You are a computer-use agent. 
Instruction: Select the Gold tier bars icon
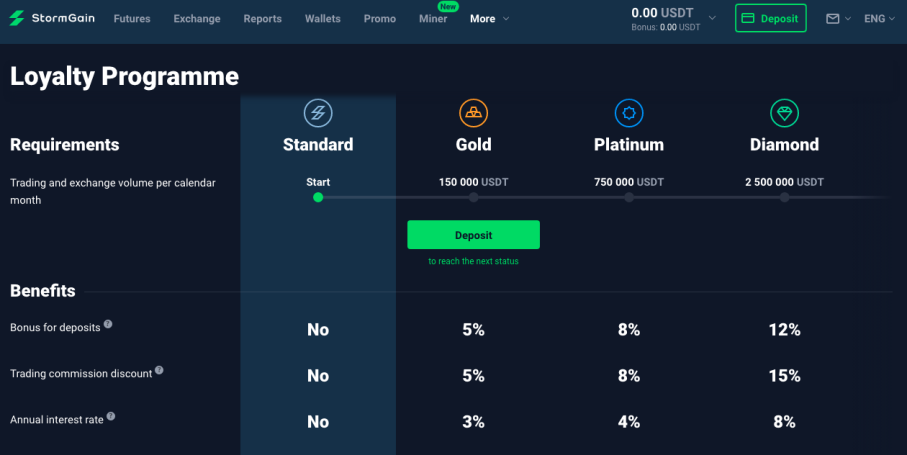coord(474,113)
